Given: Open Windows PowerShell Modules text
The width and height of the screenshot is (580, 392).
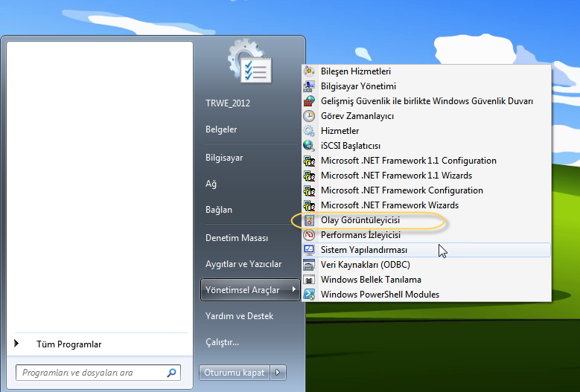Looking at the screenshot, I should (x=380, y=295).
